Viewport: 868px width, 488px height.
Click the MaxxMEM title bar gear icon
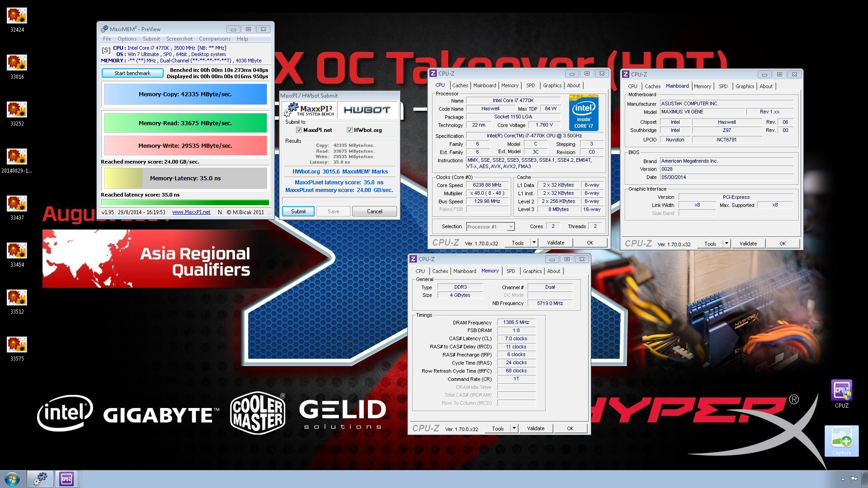coord(104,29)
